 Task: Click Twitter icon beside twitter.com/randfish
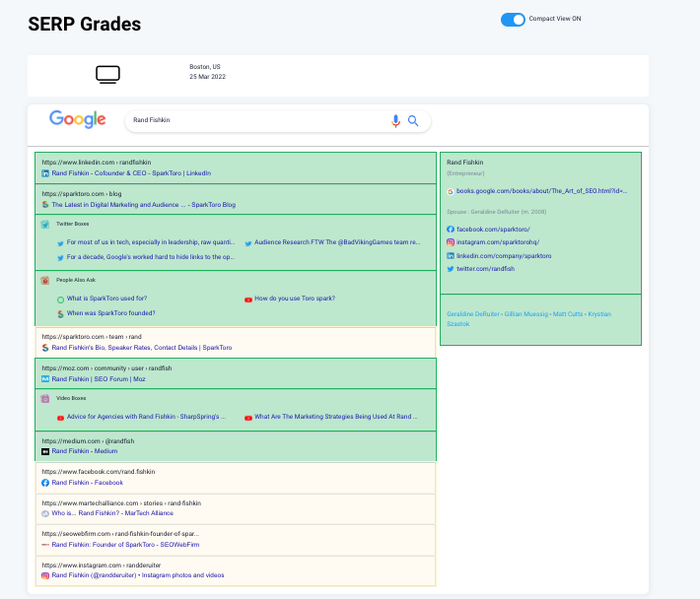[451, 269]
